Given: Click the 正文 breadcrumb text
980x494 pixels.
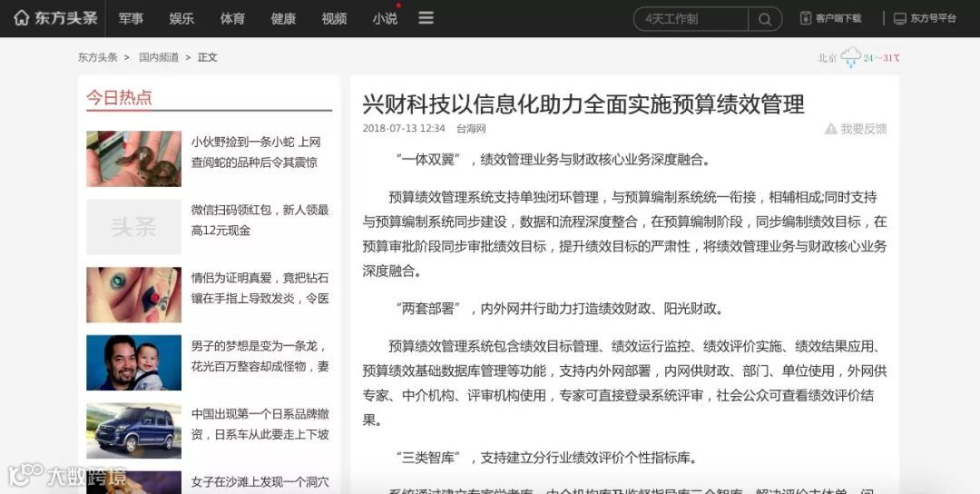Looking at the screenshot, I should (208, 57).
